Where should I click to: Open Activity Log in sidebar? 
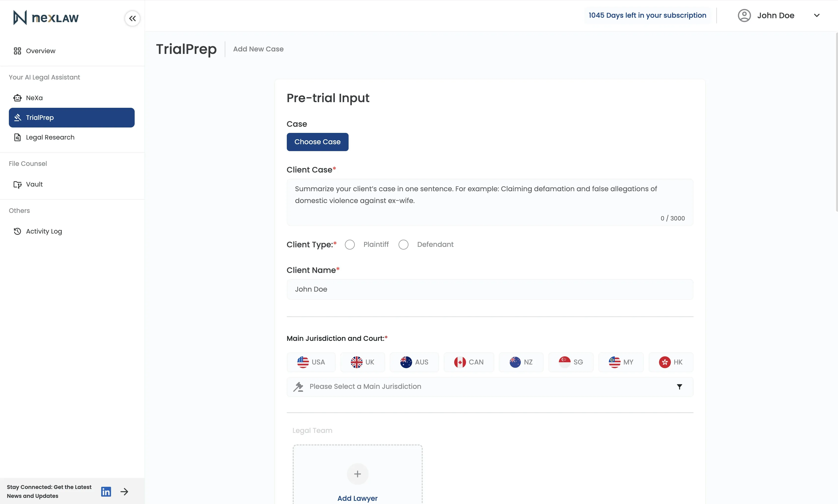72,231
